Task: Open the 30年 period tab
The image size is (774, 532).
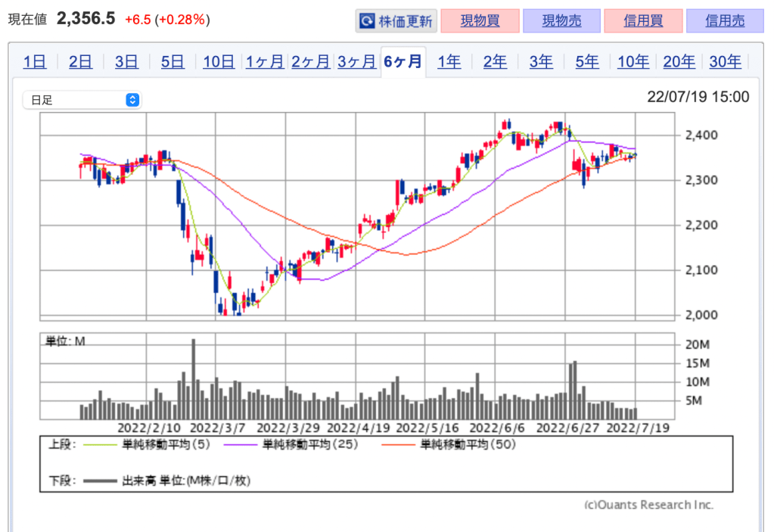Action: (725, 62)
